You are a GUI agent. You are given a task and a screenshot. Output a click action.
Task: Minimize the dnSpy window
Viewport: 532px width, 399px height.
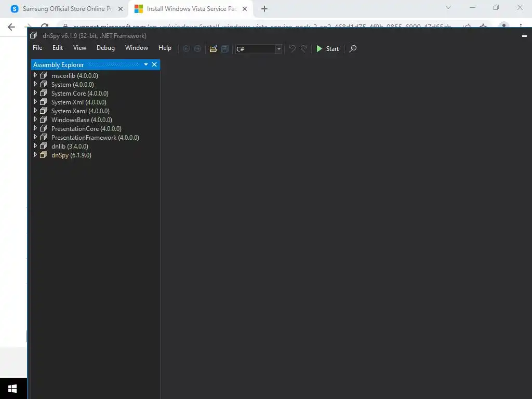point(524,36)
